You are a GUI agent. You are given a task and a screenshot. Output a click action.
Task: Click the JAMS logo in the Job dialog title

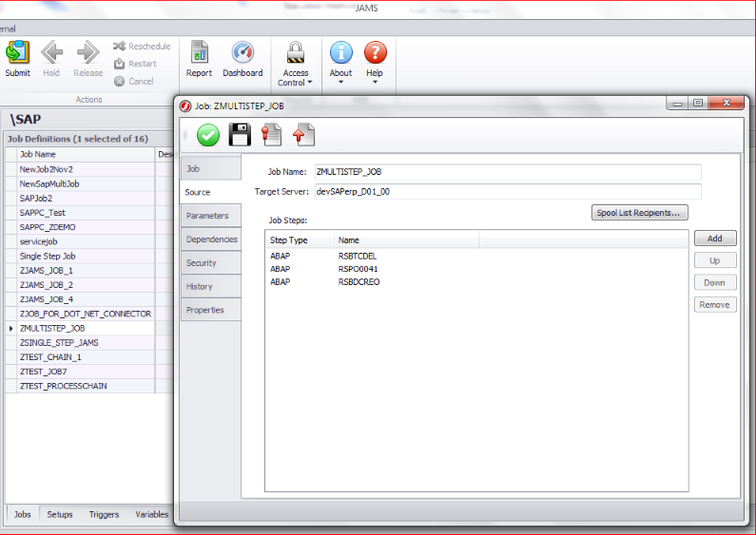(185, 106)
